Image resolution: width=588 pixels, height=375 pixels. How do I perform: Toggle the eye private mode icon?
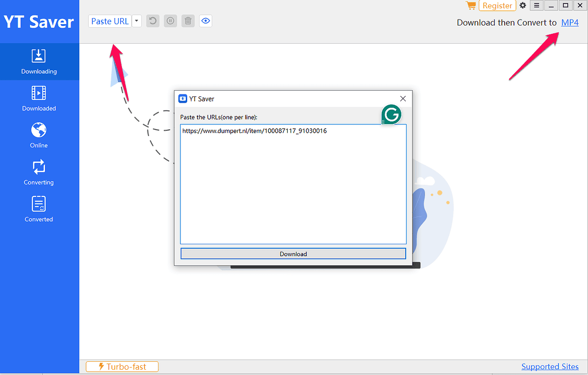point(205,21)
